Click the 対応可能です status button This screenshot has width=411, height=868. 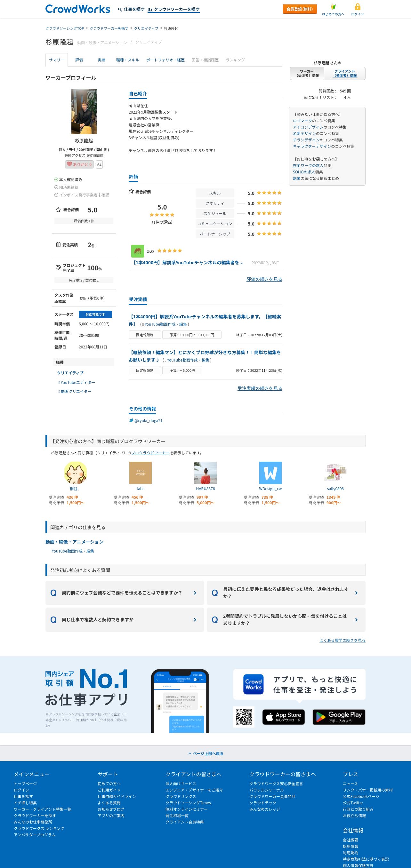95,315
